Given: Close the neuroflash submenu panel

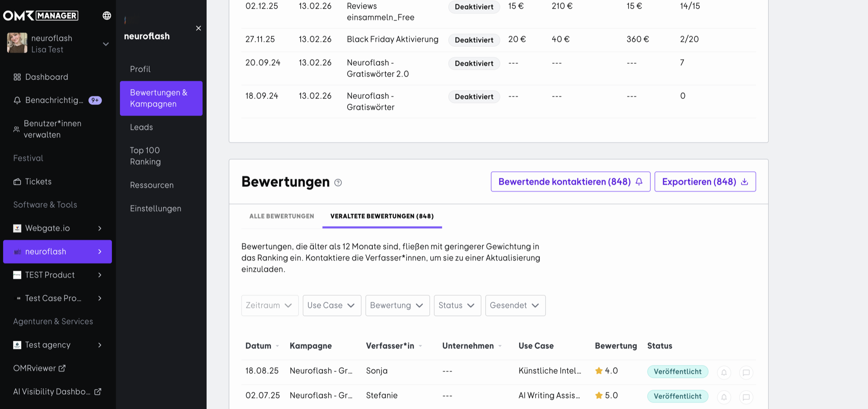Looking at the screenshot, I should 198,28.
